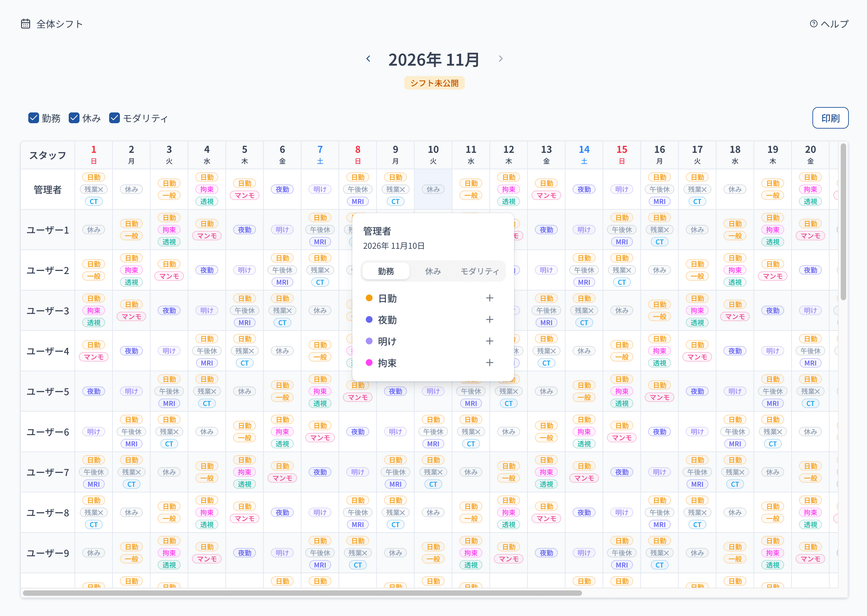Select 管理者's 休み cell on the 10th

[433, 189]
